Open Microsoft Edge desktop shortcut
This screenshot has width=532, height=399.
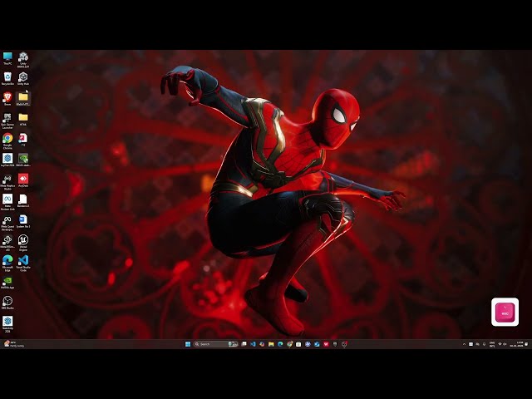[x=7, y=264]
